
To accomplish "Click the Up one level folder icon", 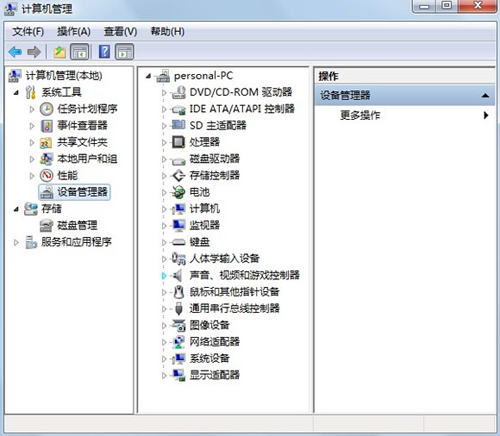I will 60,52.
